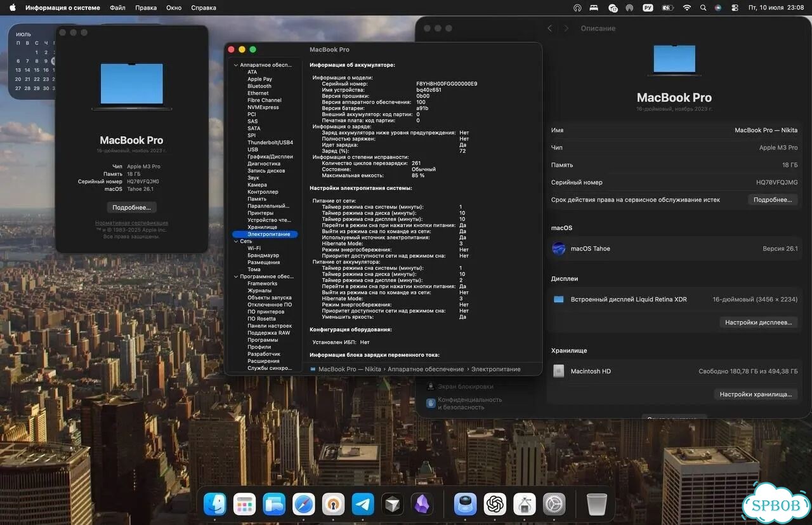Open Конфиденциальность и безопасность in Settings sidebar

(x=464, y=404)
